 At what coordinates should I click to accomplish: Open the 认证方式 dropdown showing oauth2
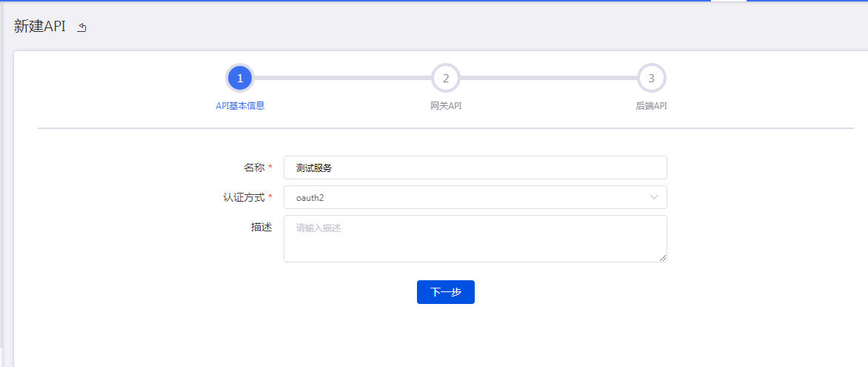click(467, 197)
